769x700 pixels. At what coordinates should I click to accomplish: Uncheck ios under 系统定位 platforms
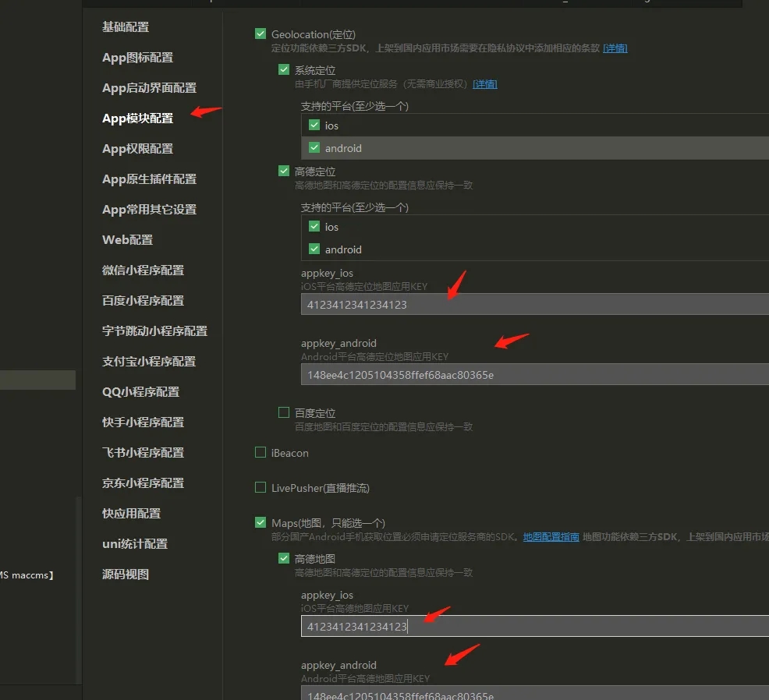[314, 125]
